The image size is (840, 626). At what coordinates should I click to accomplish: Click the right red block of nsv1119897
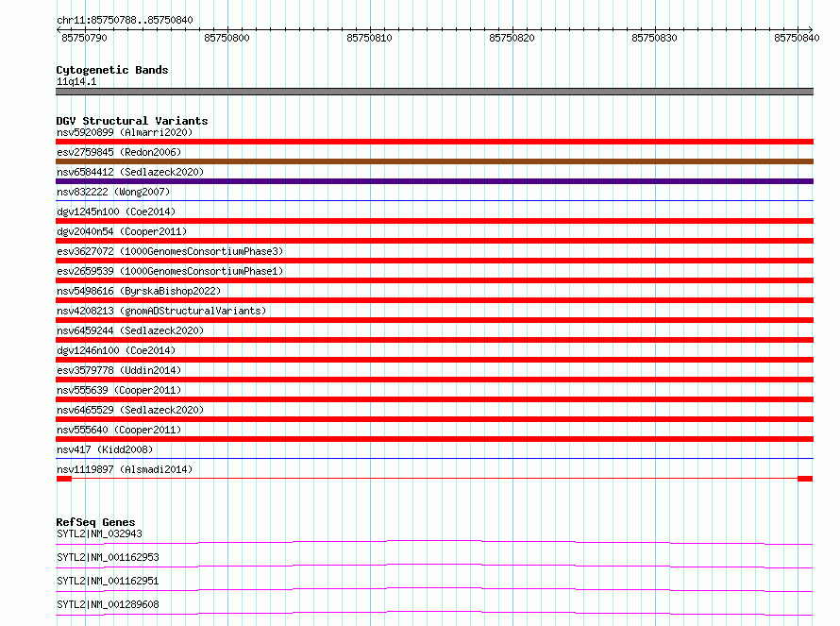tap(805, 479)
